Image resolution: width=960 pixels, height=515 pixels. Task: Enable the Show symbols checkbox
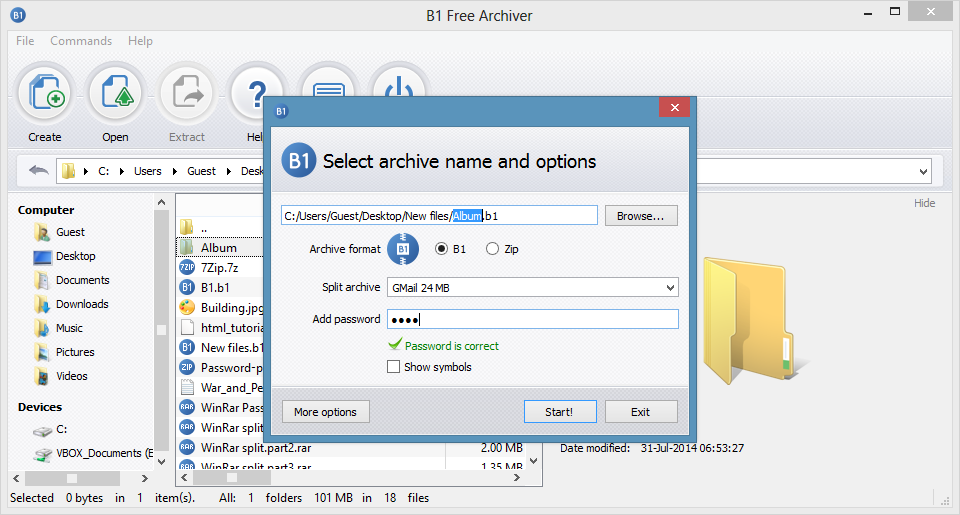[394, 367]
